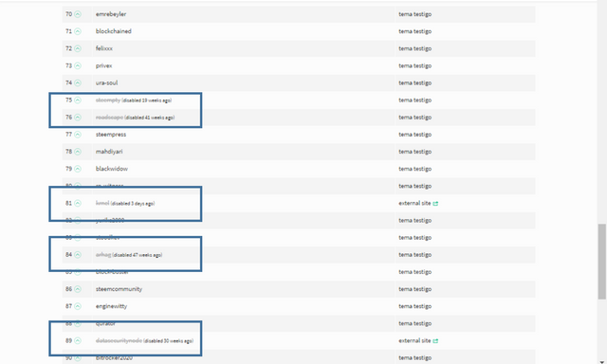This screenshot has height=364, width=607.
Task: Open disabled witness datasecuritynode profile
Action: [119, 341]
